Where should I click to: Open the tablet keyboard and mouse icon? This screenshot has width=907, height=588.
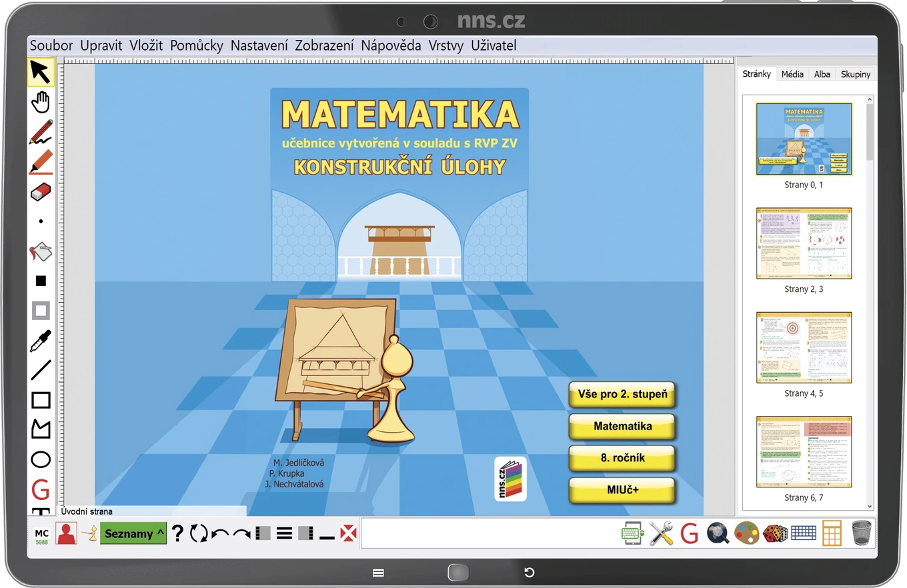[632, 533]
